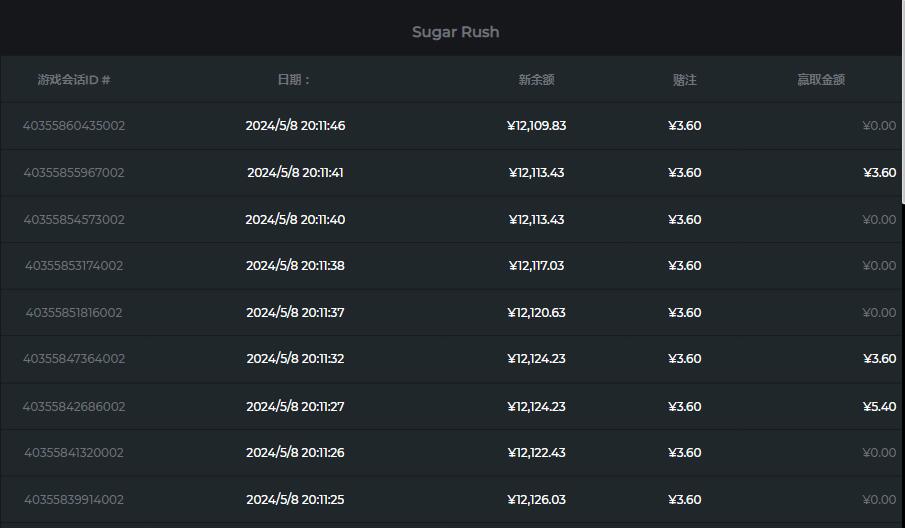Click the 游戏会话ID # column header
The width and height of the screenshot is (905, 528).
(x=74, y=80)
